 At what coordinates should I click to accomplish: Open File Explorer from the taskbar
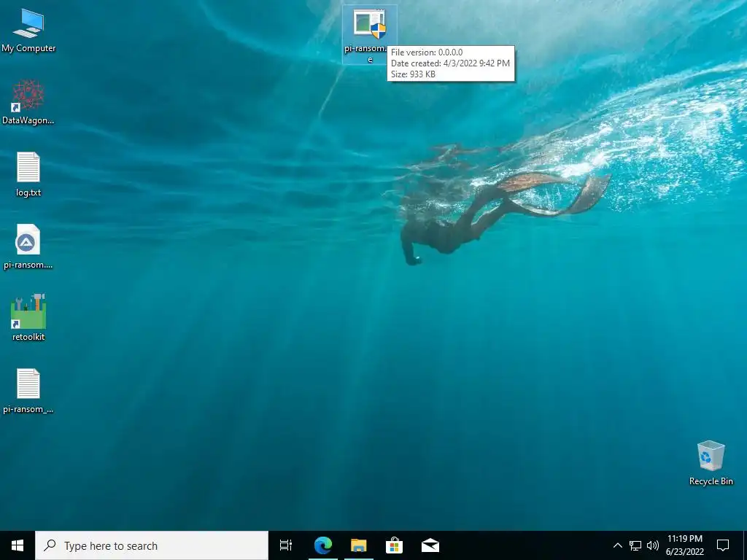click(359, 545)
